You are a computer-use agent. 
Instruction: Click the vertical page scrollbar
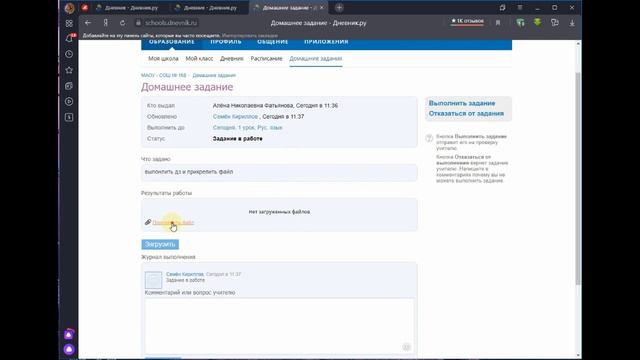578,178
